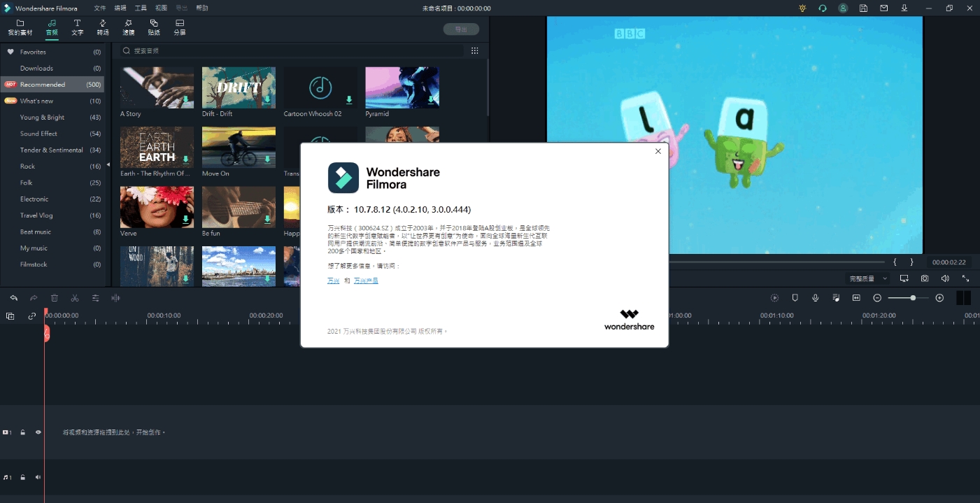
Task: Open the 转场 transitions tab
Action: [x=103, y=28]
